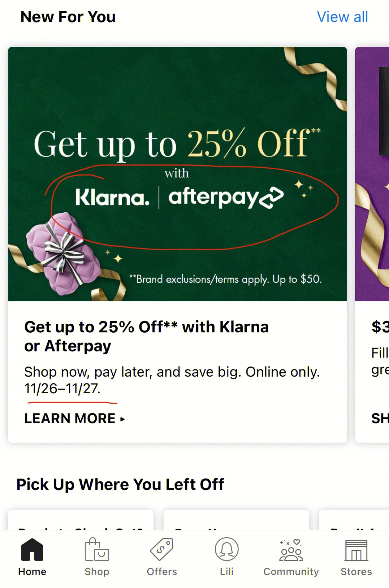Screen dimensions: 389x588
Task: Open the Shop bag icon
Action: click(x=97, y=549)
